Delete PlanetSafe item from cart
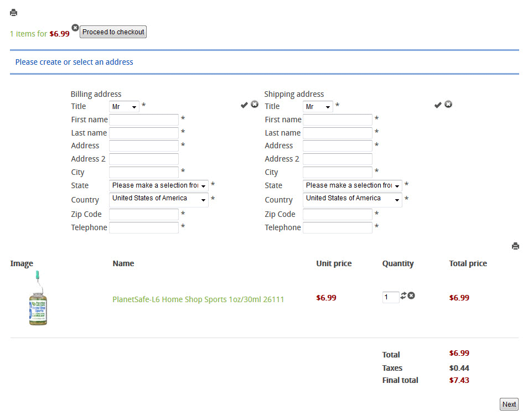Image resolution: width=528 pixels, height=420 pixels. tap(411, 295)
